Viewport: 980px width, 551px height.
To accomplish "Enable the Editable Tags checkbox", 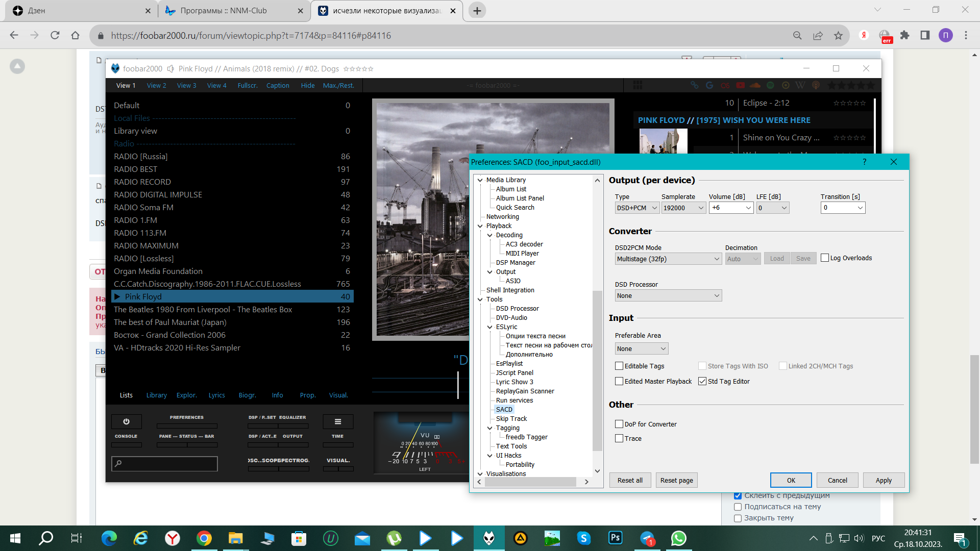I will [619, 366].
